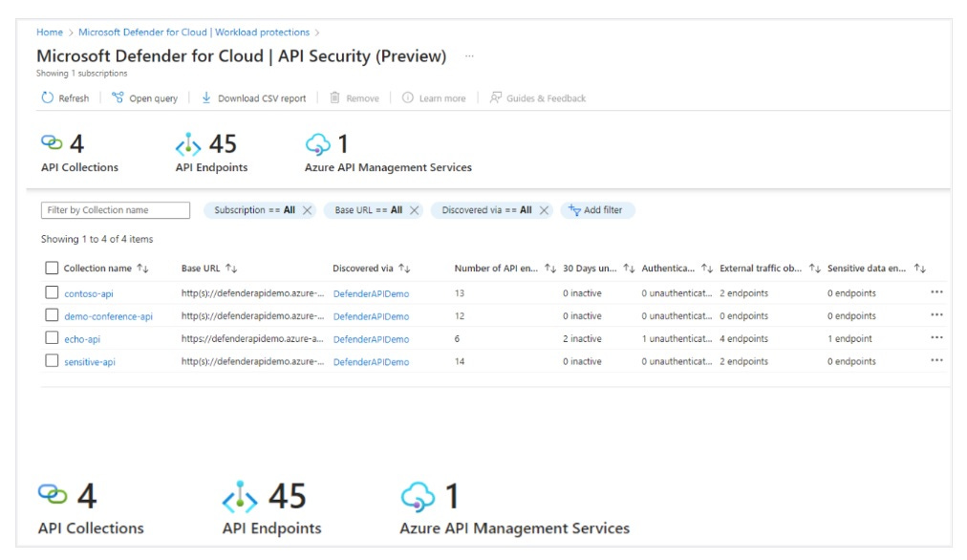Screen dimensions: 967x560
Task: Remove the Base URL filter with its X
Action: tap(415, 210)
